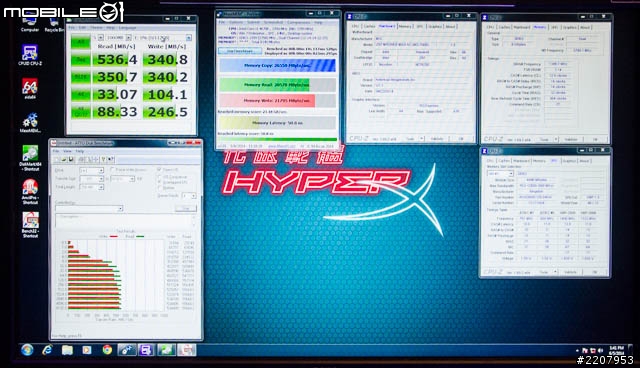640x368 pixels.
Task: Click the Start Benchmark button in MaxxMEM
Action: (x=240, y=51)
